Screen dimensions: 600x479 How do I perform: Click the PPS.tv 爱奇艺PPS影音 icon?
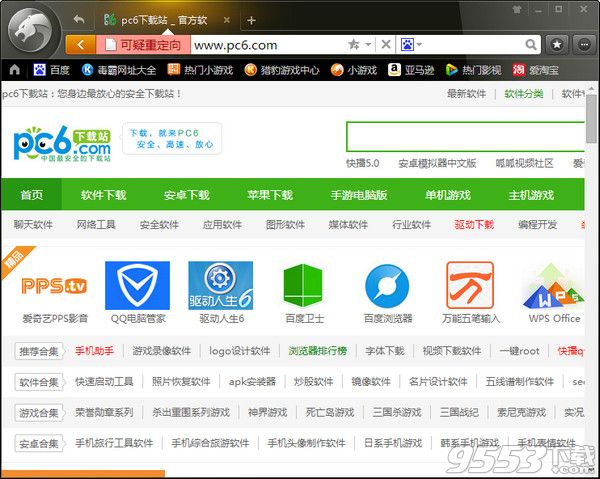point(54,286)
